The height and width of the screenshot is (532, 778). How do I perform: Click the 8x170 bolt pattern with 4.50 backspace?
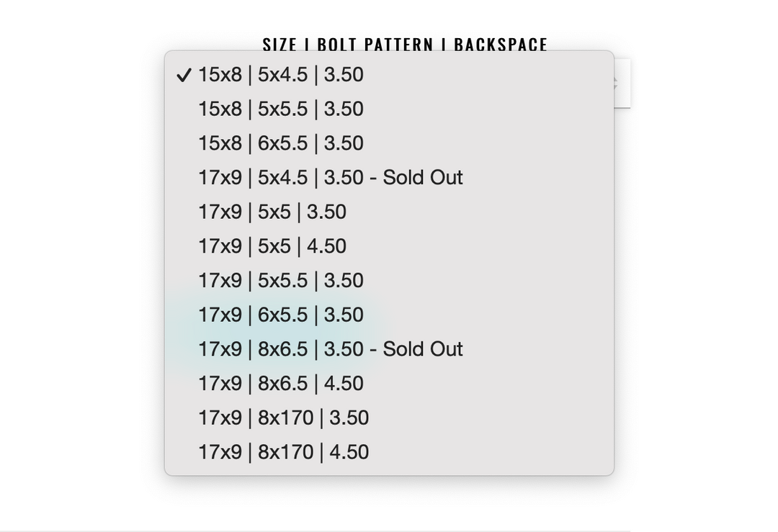[x=286, y=452]
